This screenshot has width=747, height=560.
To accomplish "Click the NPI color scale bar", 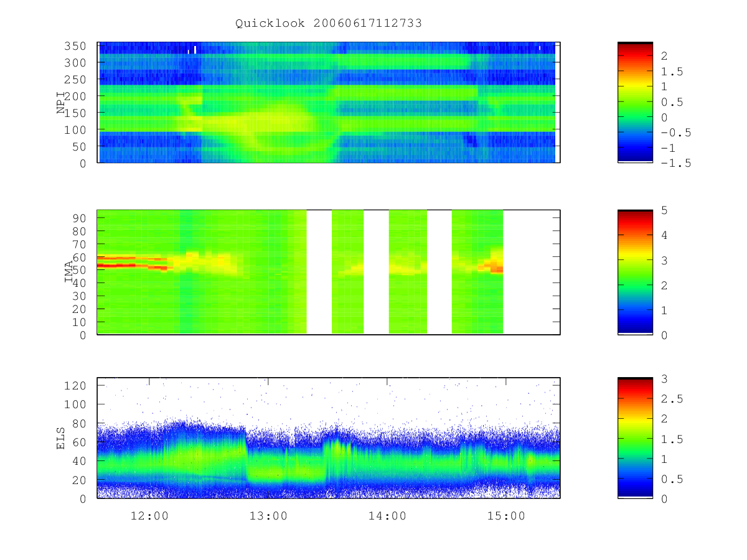I will click(635, 102).
